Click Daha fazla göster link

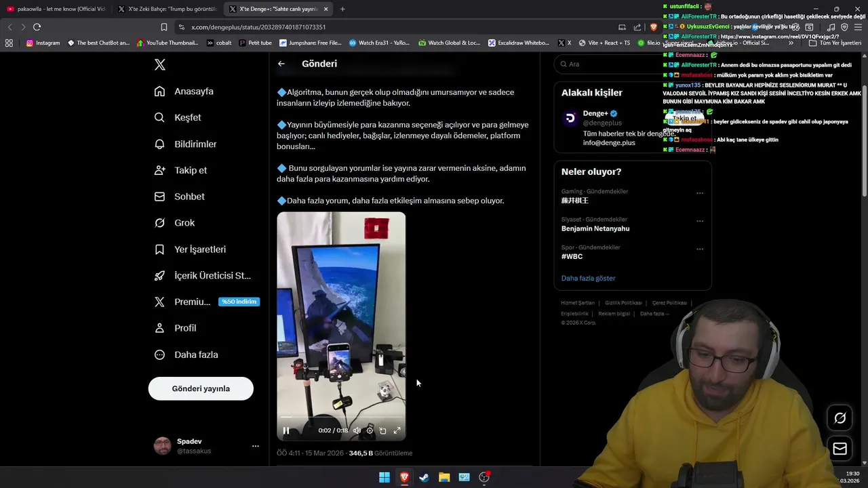pos(589,278)
